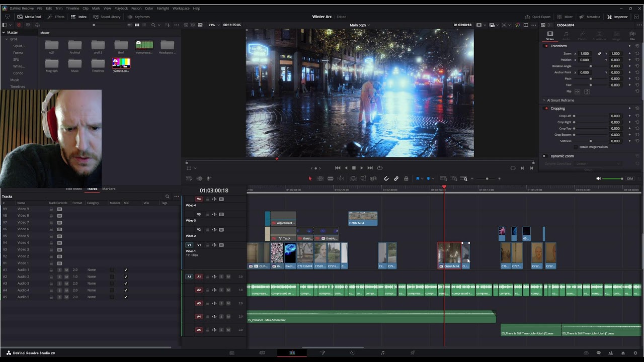Solo track A2 in timeline header
The image size is (644, 362).
click(x=221, y=290)
